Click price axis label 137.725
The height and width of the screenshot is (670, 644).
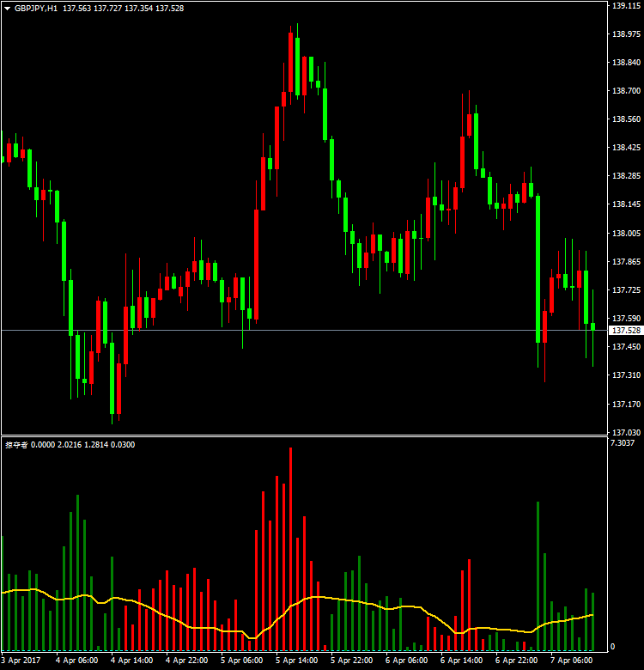pyautogui.click(x=627, y=290)
